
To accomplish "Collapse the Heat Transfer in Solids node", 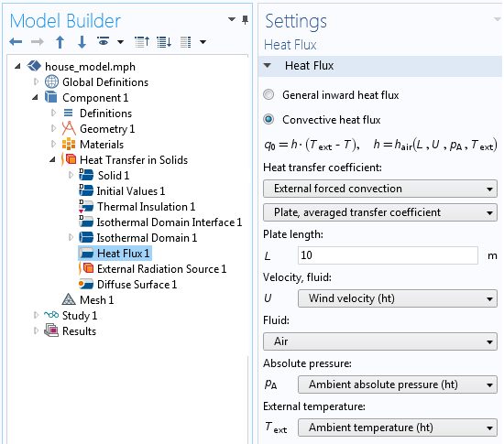I will [53, 159].
